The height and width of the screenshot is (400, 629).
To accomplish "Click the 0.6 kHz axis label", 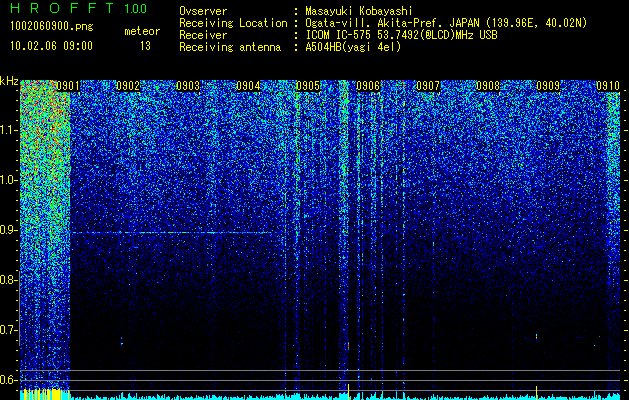I will click(x=8, y=380).
